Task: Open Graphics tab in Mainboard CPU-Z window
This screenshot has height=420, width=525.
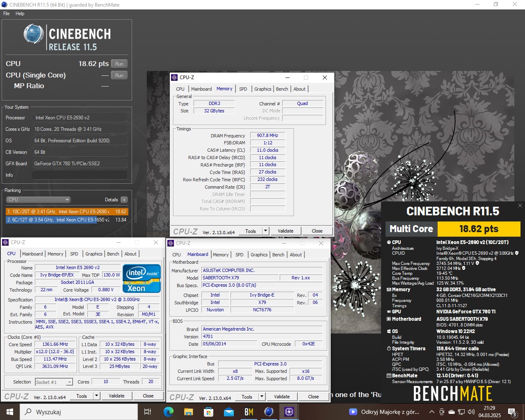Action: 259,255
